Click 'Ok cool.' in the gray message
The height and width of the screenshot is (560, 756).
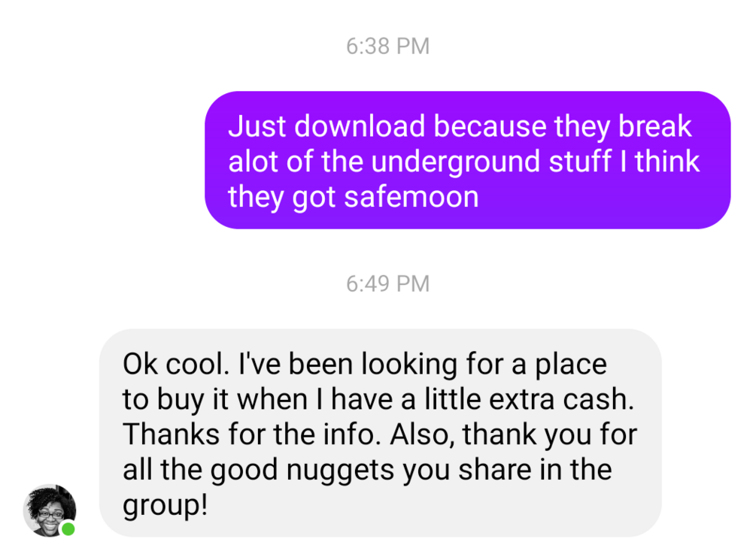[x=176, y=363]
